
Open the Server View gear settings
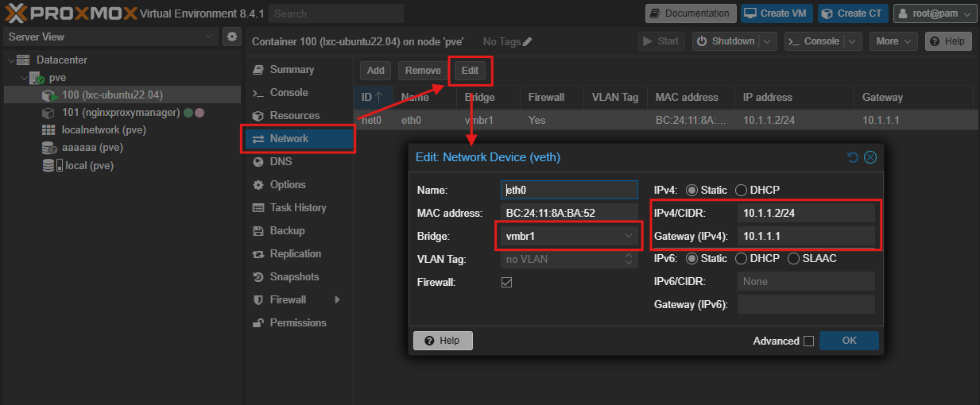point(231,37)
